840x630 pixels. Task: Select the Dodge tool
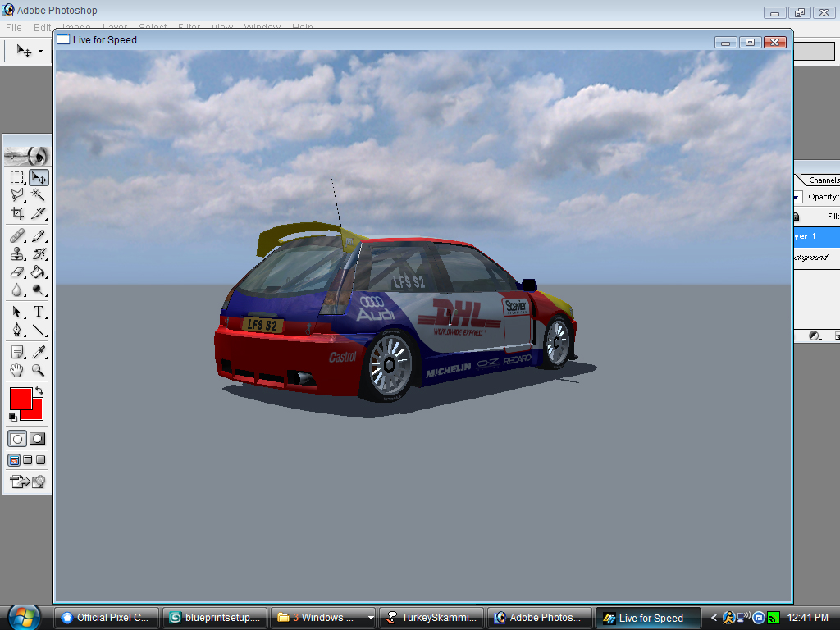38,290
